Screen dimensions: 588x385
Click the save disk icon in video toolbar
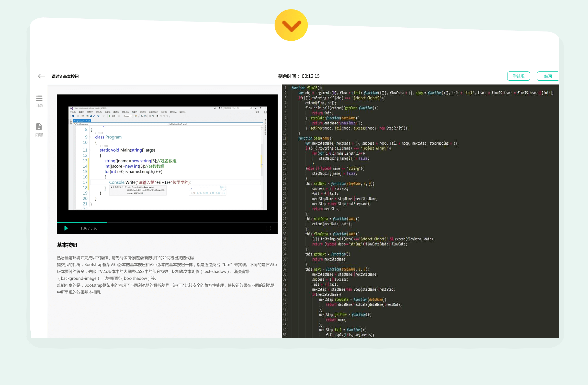coord(91,116)
